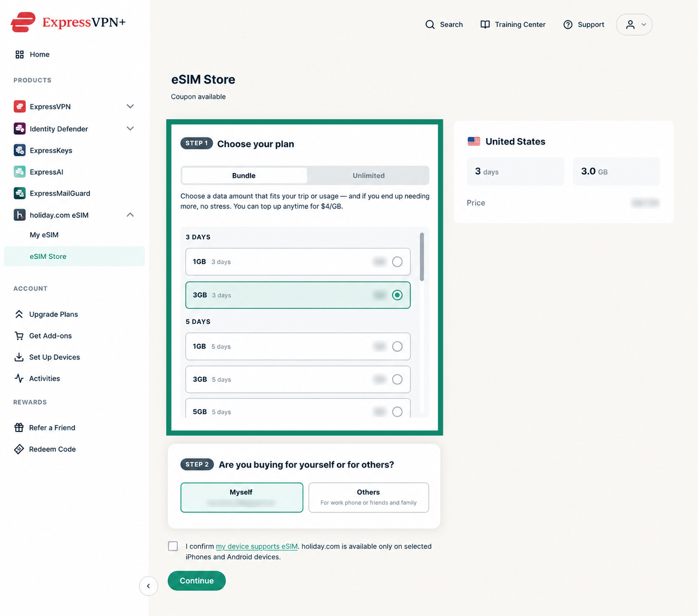Open eSIM Store in the sidebar
Image resolution: width=698 pixels, height=616 pixels.
[74, 256]
